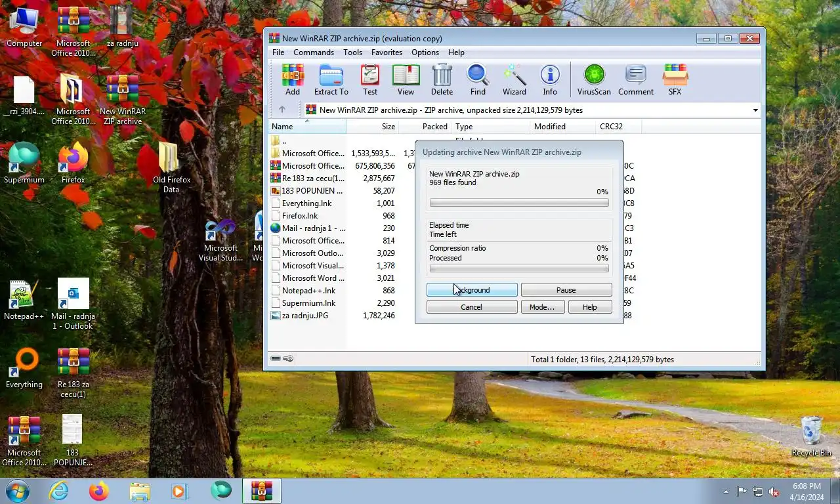Select za radnju.JPG in the file list
840x504 pixels.
341,316
